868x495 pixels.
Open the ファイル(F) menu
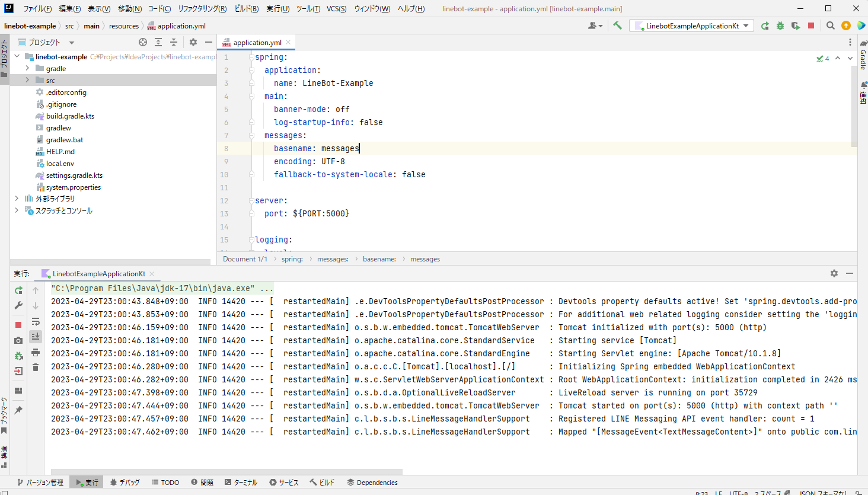[37, 9]
